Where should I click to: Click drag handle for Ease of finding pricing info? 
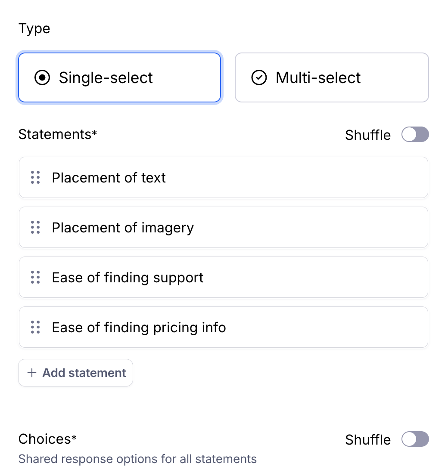[35, 327]
